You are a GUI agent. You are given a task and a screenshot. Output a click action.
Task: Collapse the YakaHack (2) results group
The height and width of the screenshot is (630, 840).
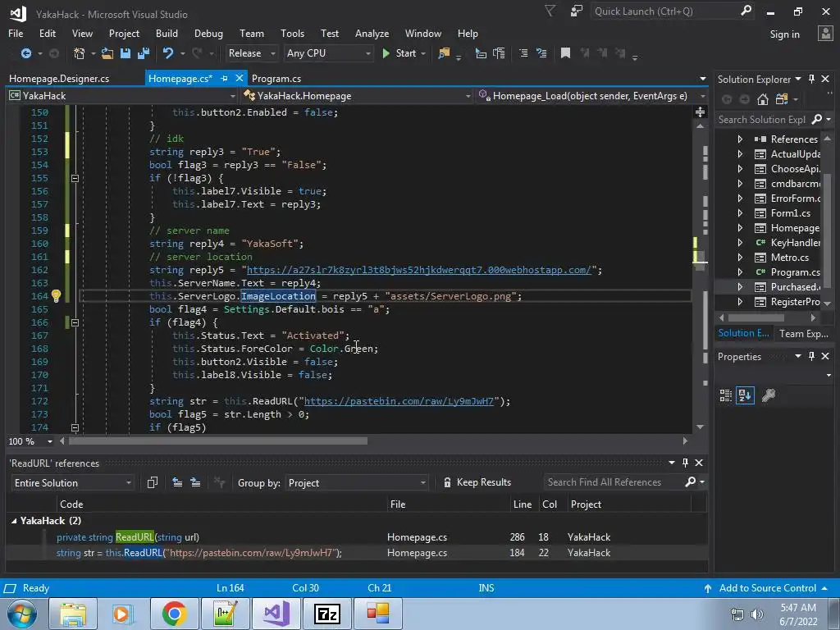pos(14,521)
